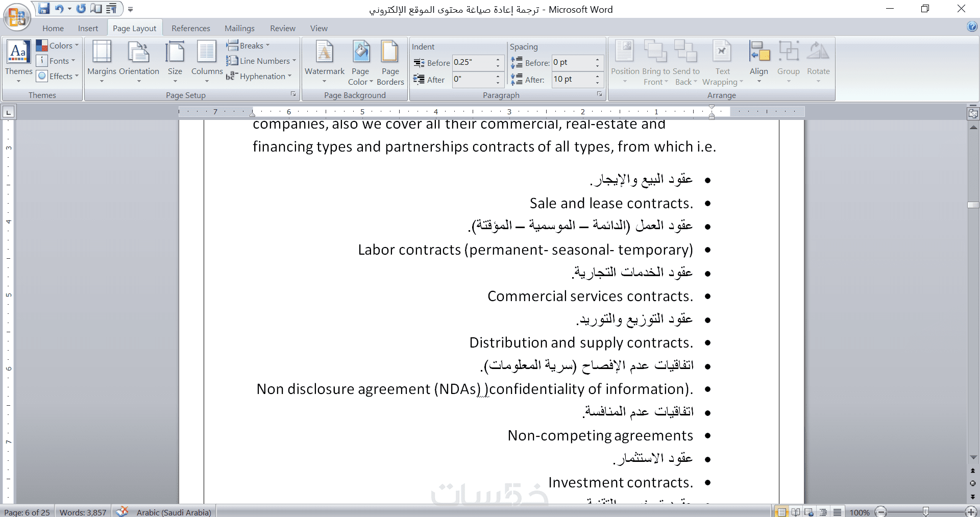Click the scrollbar down arrow
The width and height of the screenshot is (980, 517).
[973, 457]
